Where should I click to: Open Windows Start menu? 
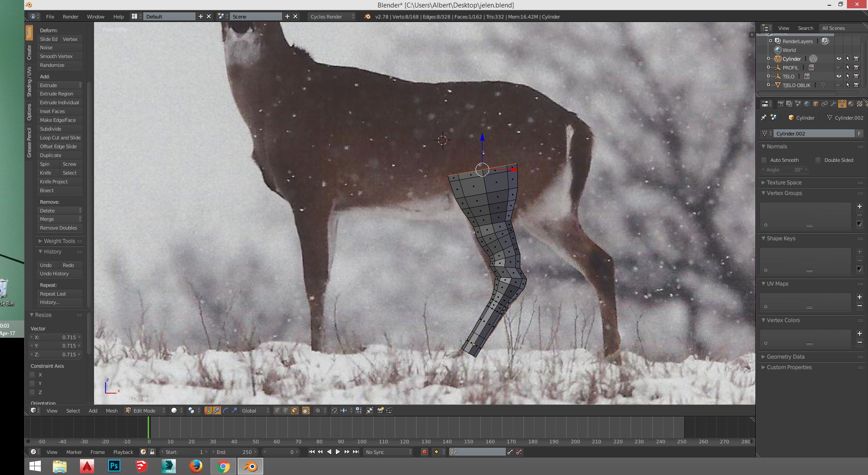35,466
